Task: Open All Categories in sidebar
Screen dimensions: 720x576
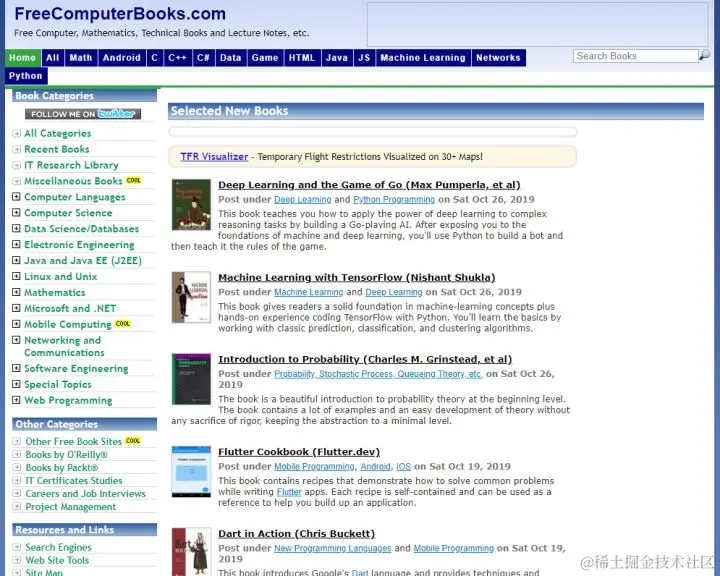Action: point(58,134)
